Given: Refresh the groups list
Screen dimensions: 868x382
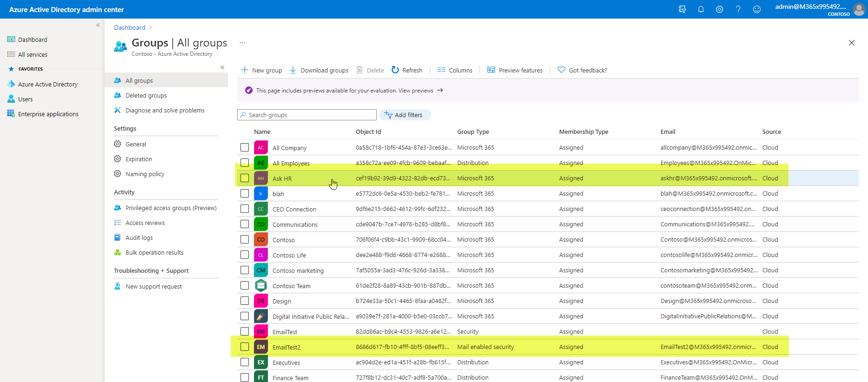Looking at the screenshot, I should (x=407, y=70).
